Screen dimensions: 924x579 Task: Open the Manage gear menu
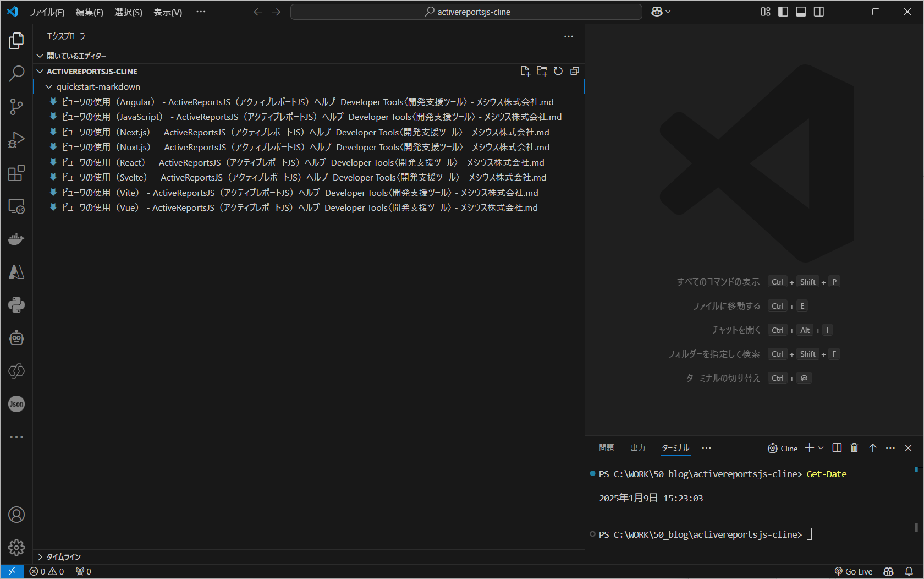(16, 548)
